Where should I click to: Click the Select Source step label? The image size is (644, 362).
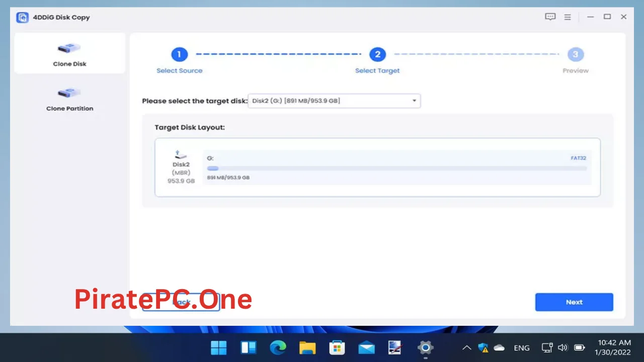[180, 71]
